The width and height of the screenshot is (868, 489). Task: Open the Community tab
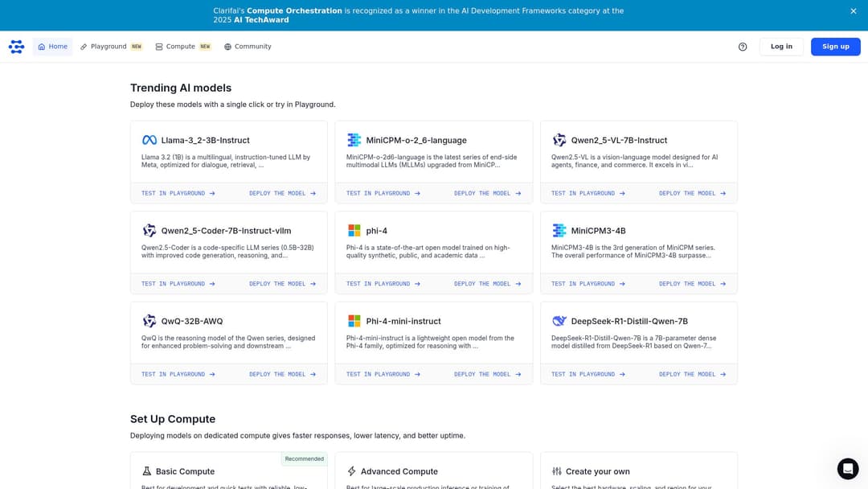click(x=248, y=47)
